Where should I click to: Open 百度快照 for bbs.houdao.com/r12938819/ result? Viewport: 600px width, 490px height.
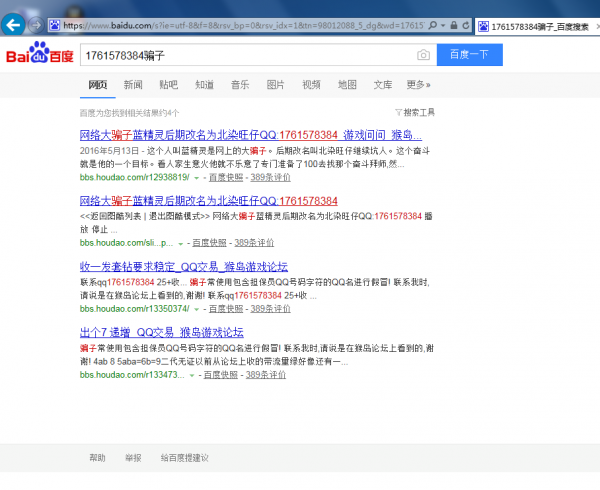[226, 177]
